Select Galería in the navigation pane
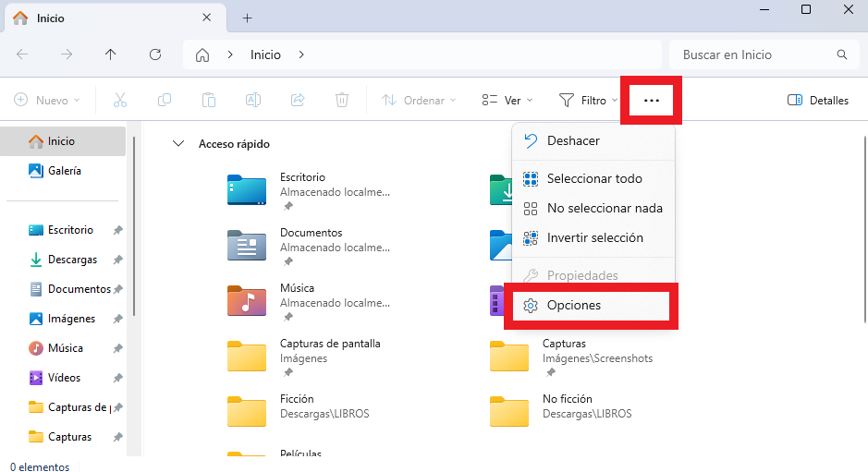868x472 pixels. pyautogui.click(x=63, y=171)
